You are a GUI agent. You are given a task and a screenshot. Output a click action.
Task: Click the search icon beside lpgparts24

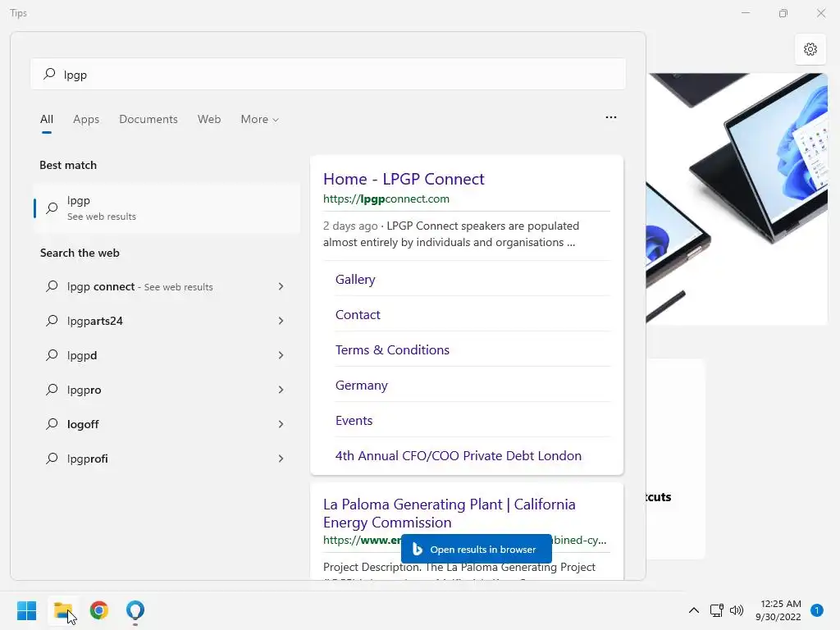pos(52,321)
